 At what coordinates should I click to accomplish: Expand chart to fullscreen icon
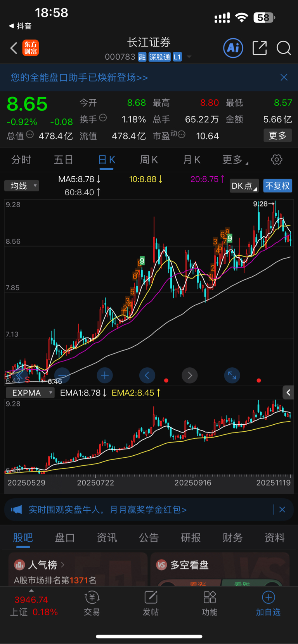coord(232,375)
